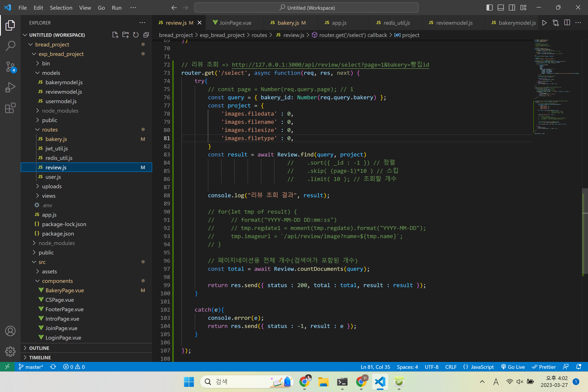Open remote window indicator in status bar
The height and width of the screenshot is (392, 588).
pyautogui.click(x=7, y=367)
